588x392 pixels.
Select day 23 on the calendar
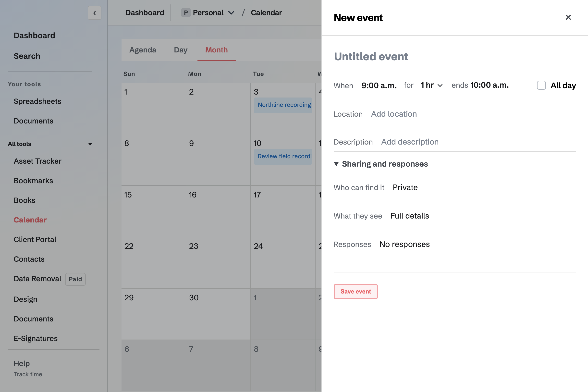click(218, 263)
